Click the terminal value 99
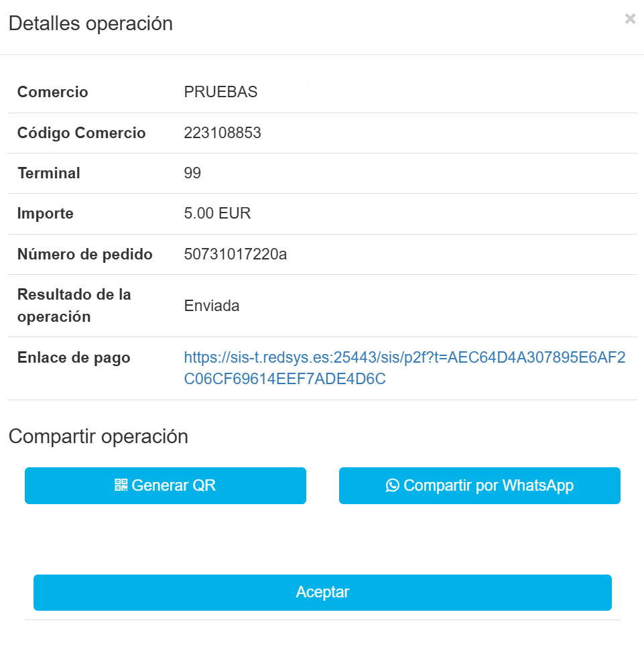The height and width of the screenshot is (655, 644). point(192,173)
